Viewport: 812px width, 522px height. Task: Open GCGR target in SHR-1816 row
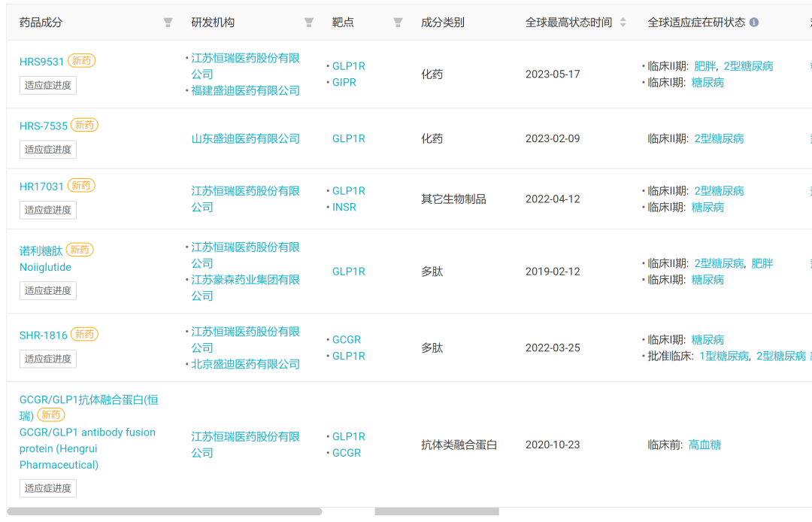point(347,340)
